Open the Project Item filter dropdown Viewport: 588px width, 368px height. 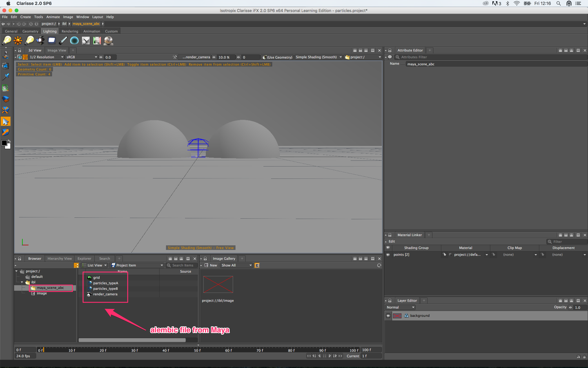click(137, 265)
